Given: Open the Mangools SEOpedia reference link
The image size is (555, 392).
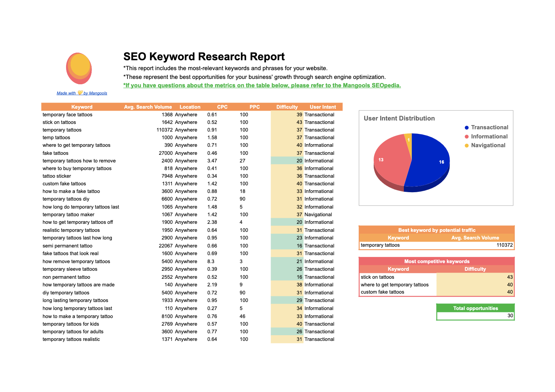Looking at the screenshot, I should coord(262,85).
